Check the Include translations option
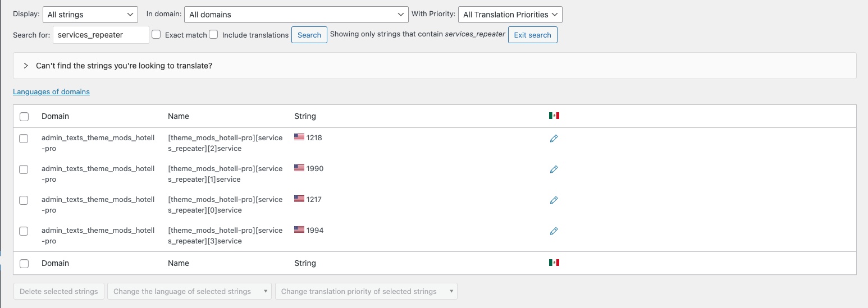The width and height of the screenshot is (868, 308). click(x=213, y=34)
